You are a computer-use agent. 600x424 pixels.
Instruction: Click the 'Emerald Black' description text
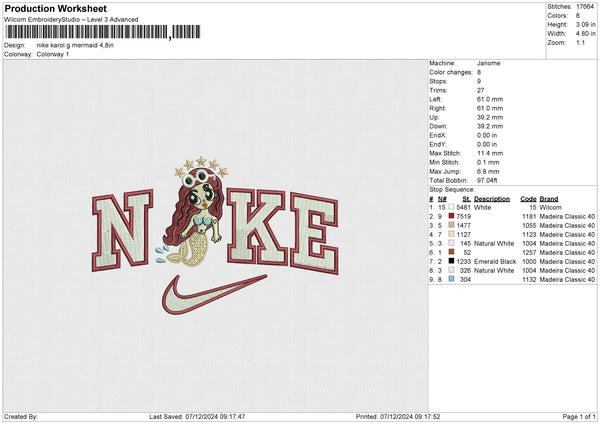click(x=495, y=262)
